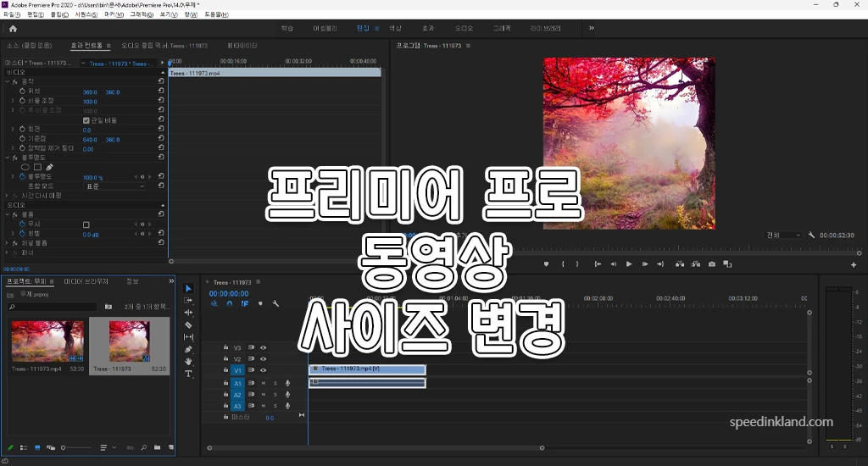Open the Button Editor plus icon
The image size is (868, 466).
coord(854,265)
